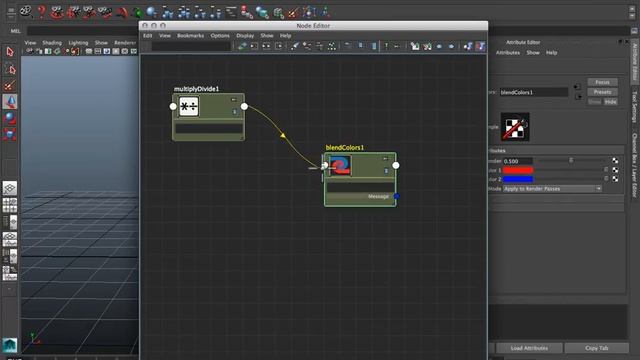Switch to single perspective view layout
The width and height of the screenshot is (640, 360).
pos(10,188)
